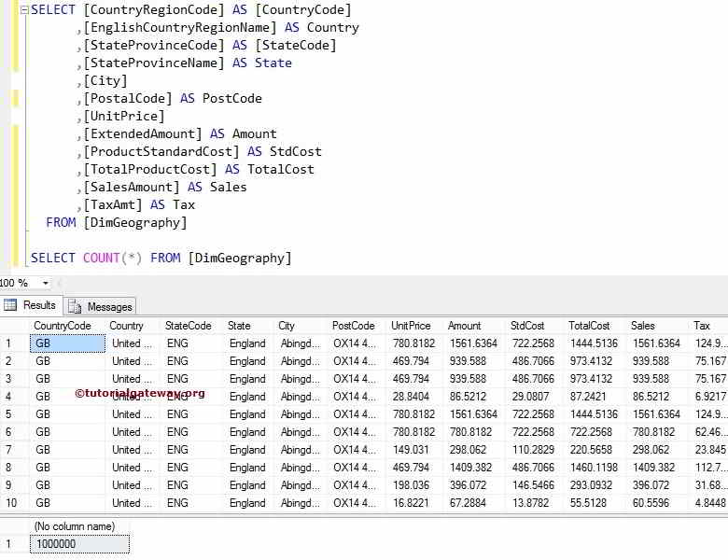This screenshot has width=728, height=560.
Task: Switch to the Messages tab
Action: (100, 306)
